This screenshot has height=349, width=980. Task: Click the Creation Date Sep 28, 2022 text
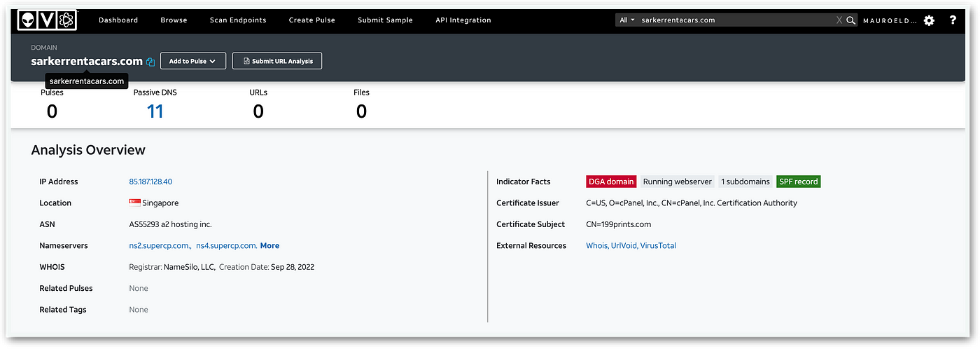267,266
